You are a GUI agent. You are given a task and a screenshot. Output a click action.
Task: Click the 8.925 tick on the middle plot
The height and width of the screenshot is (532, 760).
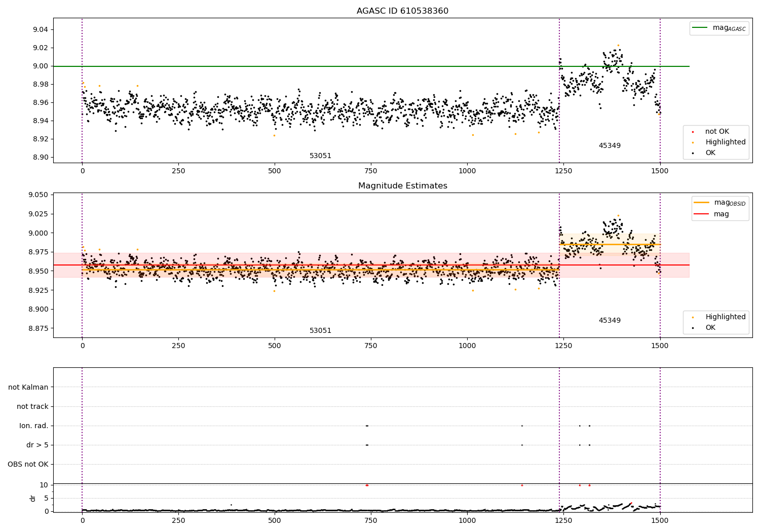[38, 291]
